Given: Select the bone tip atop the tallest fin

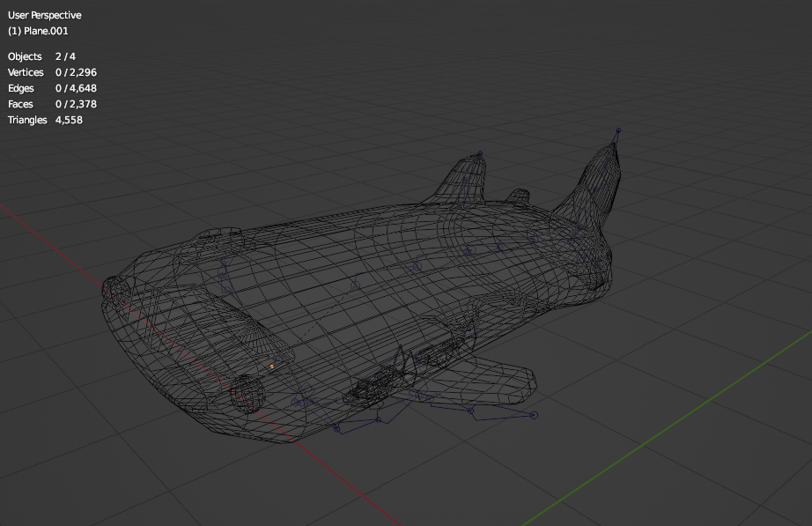Looking at the screenshot, I should (x=618, y=130).
